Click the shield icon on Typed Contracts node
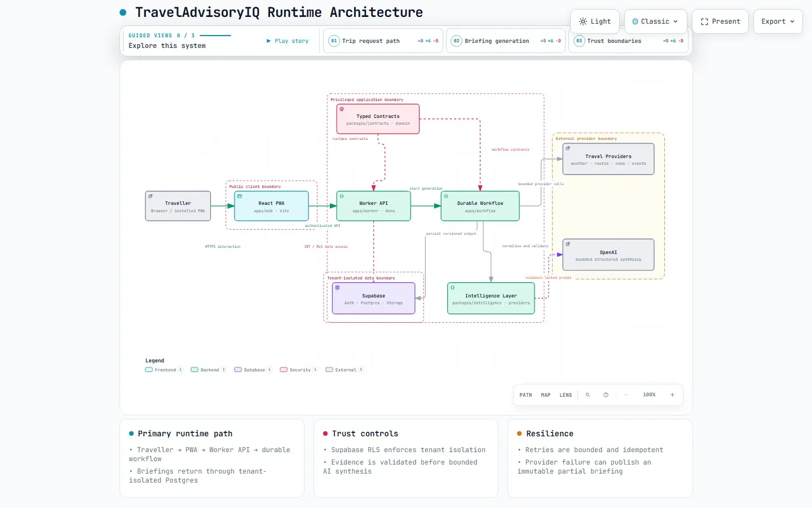The image size is (812, 508). [x=342, y=109]
